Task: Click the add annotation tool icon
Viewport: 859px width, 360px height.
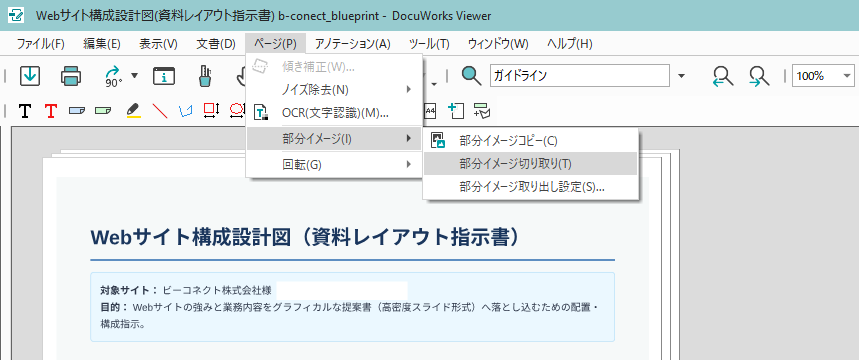Action: pyautogui.click(x=482, y=111)
